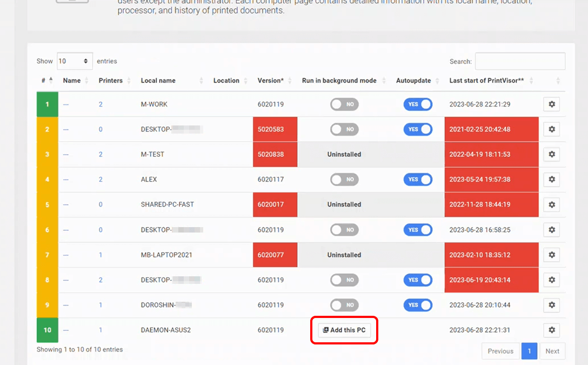Click the Add this PC button
This screenshot has width=588, height=365.
tap(344, 330)
